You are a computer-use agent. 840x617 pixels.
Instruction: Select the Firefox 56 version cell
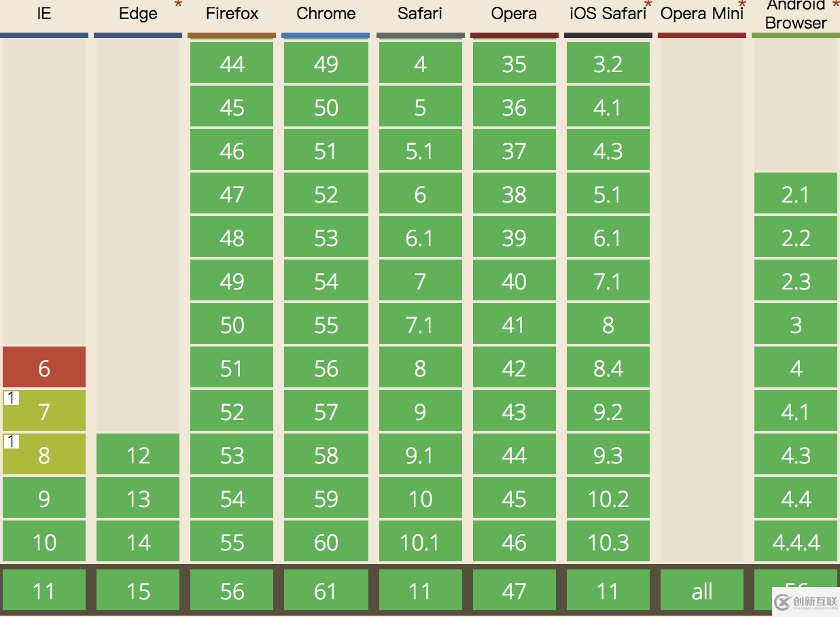tap(232, 590)
